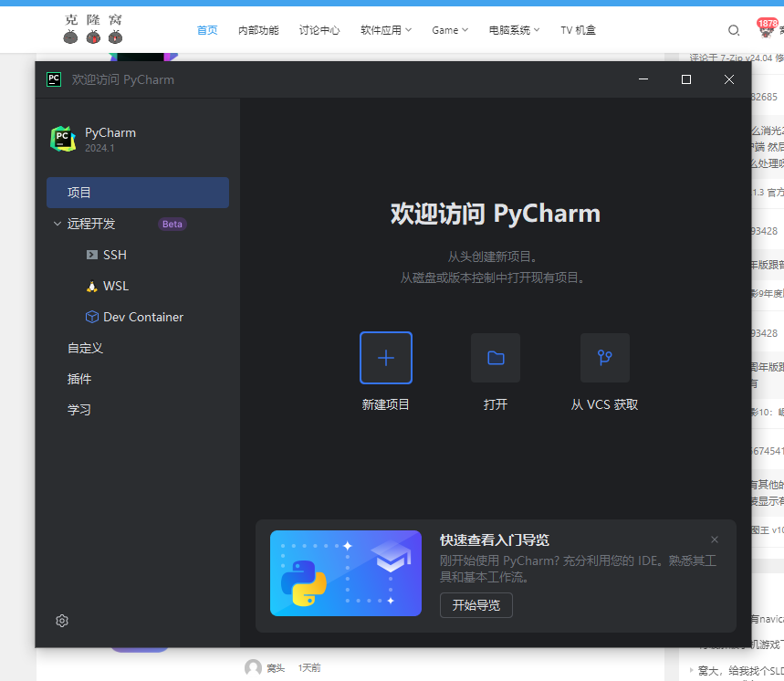Click the SSH terminal icon
784x681 pixels.
pyautogui.click(x=92, y=255)
